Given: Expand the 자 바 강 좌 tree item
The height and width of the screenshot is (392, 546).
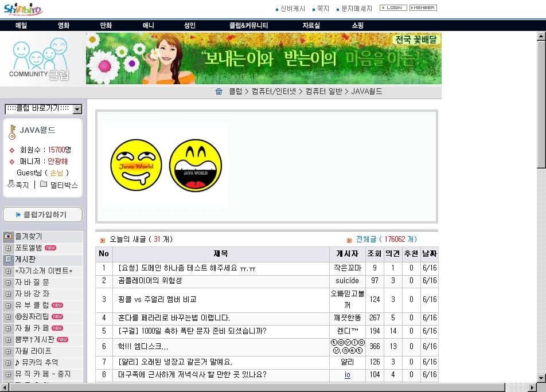Looking at the screenshot, I should click(9, 294).
